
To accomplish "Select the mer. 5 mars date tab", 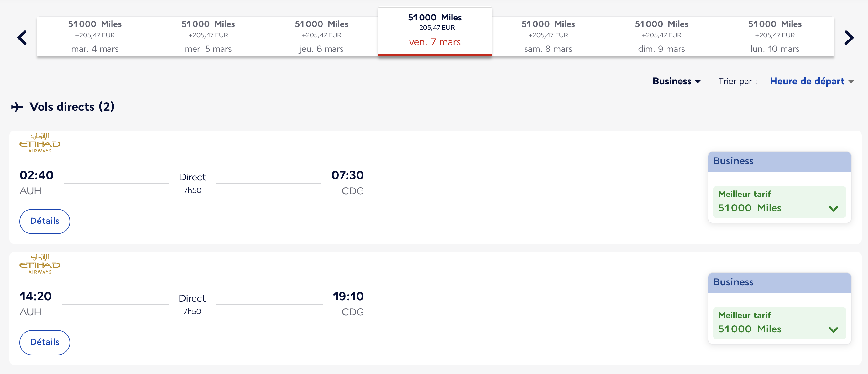I will (208, 36).
